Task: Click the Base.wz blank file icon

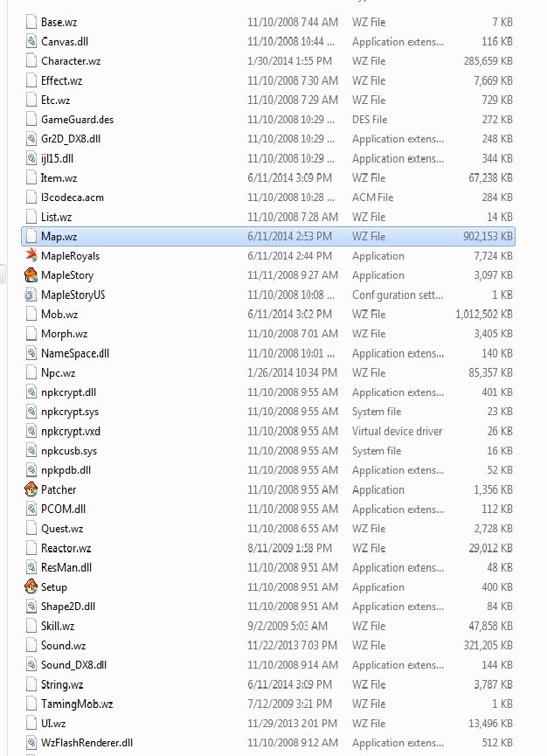Action: click(x=31, y=22)
